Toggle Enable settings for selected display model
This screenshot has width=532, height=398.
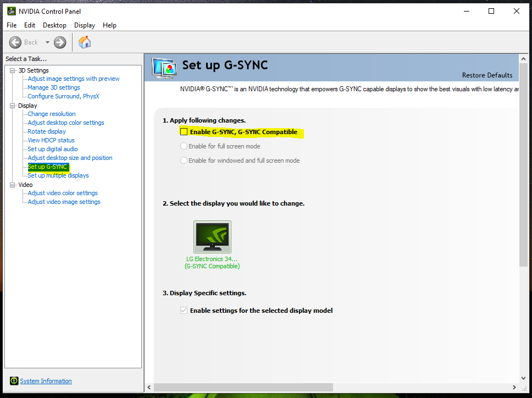(x=184, y=311)
